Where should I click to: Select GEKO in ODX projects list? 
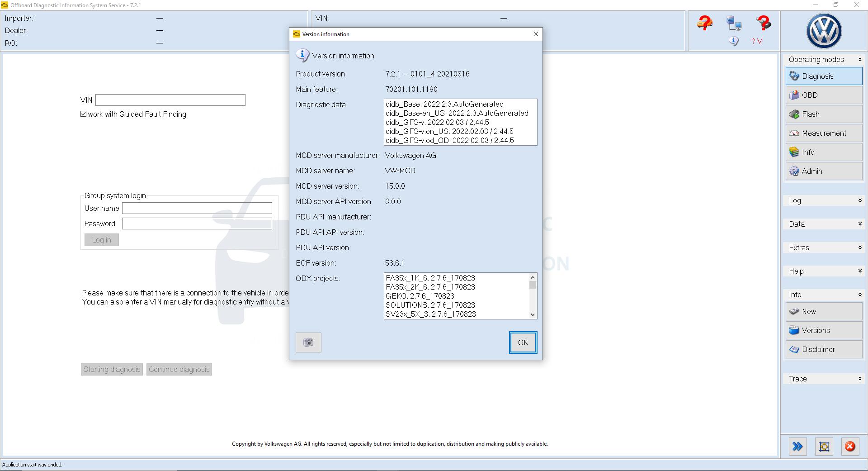(x=420, y=296)
